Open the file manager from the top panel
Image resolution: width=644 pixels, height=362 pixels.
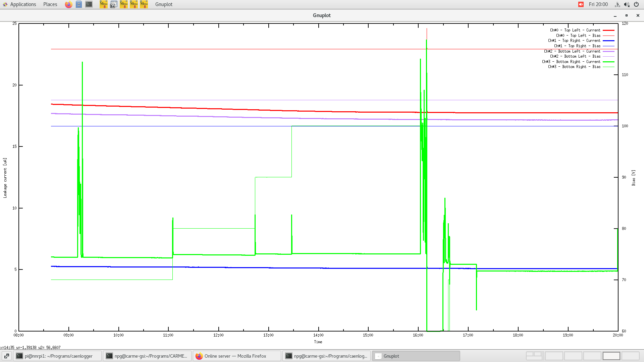tap(79, 4)
